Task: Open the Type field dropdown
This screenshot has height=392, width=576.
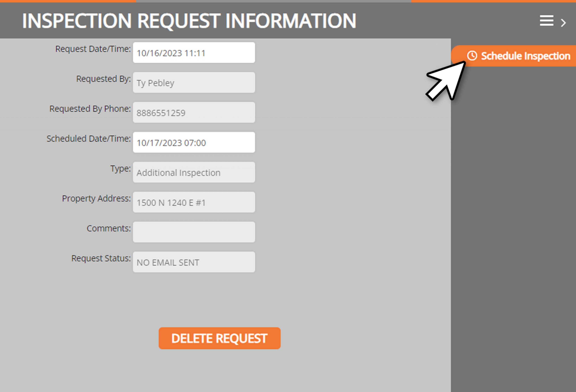Action: (x=194, y=172)
